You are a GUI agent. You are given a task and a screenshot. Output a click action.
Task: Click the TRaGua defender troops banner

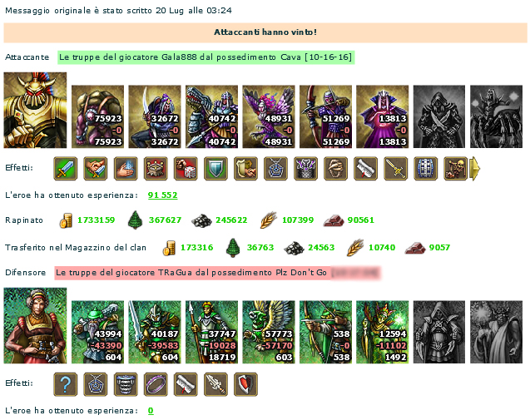click(x=218, y=273)
